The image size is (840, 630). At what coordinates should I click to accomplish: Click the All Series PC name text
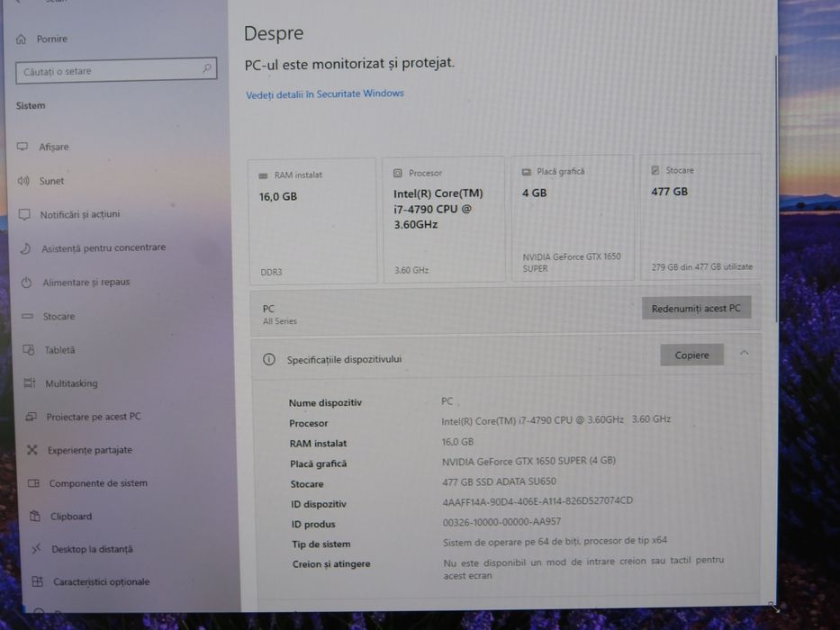(x=280, y=321)
